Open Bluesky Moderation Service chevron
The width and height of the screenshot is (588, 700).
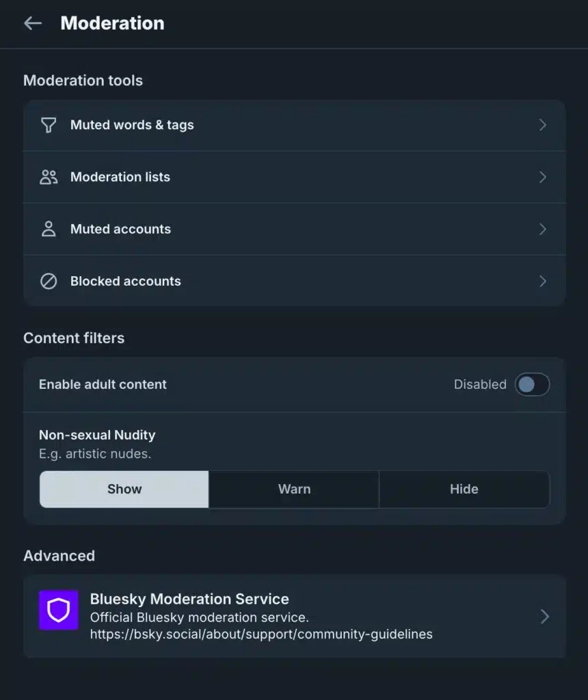click(545, 617)
